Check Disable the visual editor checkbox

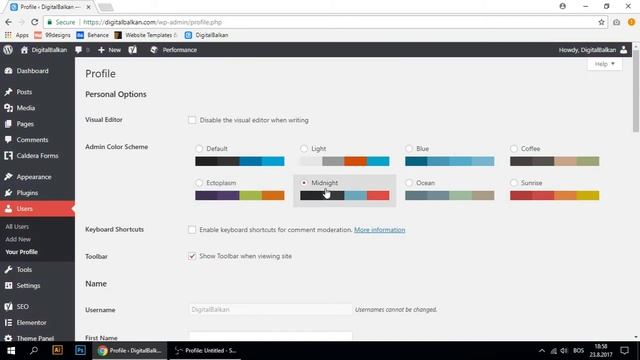[x=192, y=120]
